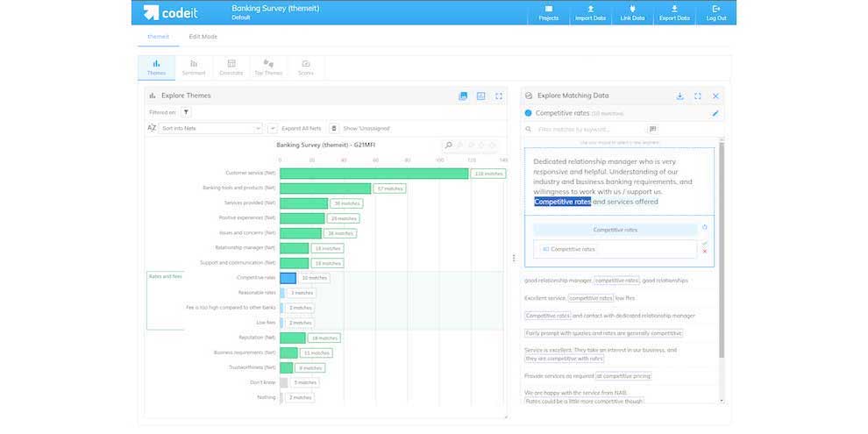868x434 pixels.
Task: Click the chart magnifier zoom tool
Action: point(449,145)
